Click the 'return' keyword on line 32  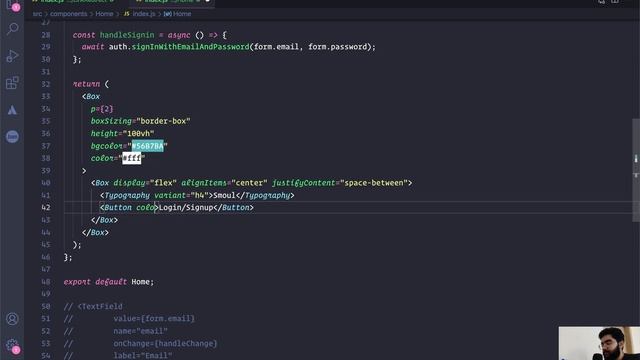tap(86, 84)
